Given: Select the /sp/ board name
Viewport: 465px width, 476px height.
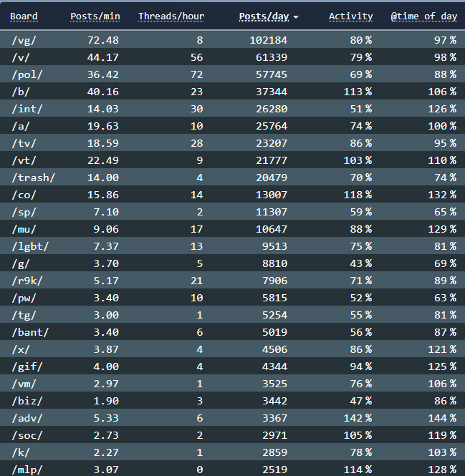Looking at the screenshot, I should tap(24, 212).
